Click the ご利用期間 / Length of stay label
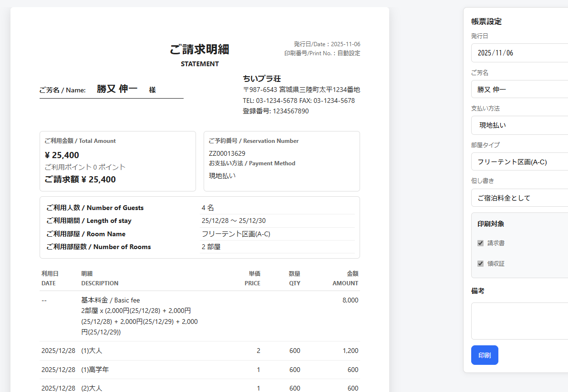Viewport: 568px width, 392px height. pyautogui.click(x=89, y=221)
